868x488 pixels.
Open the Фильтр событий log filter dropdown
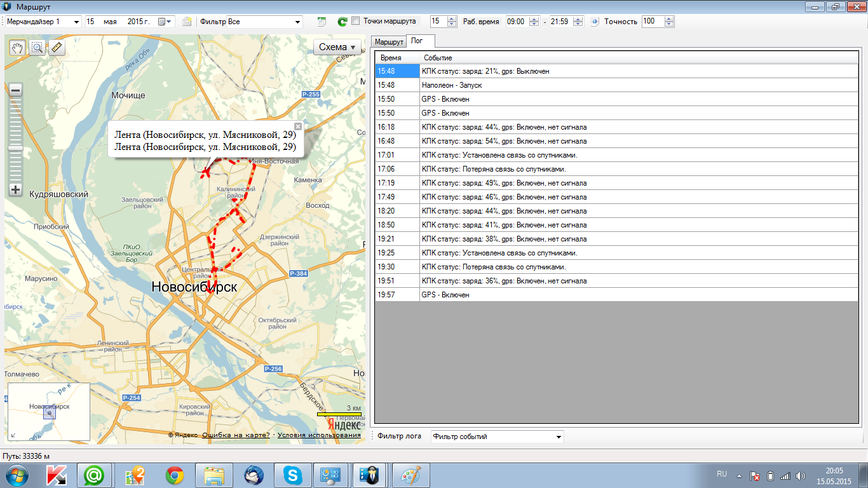[x=559, y=437]
